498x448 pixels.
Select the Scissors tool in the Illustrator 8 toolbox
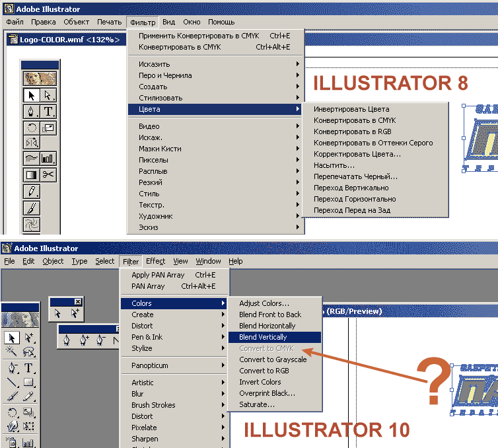(48, 174)
